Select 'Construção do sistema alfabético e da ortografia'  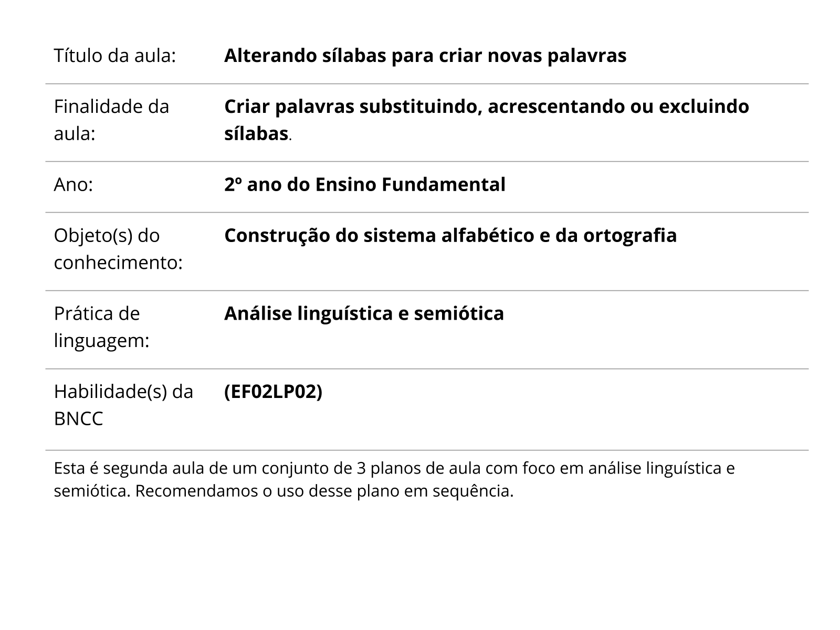pyautogui.click(x=450, y=236)
